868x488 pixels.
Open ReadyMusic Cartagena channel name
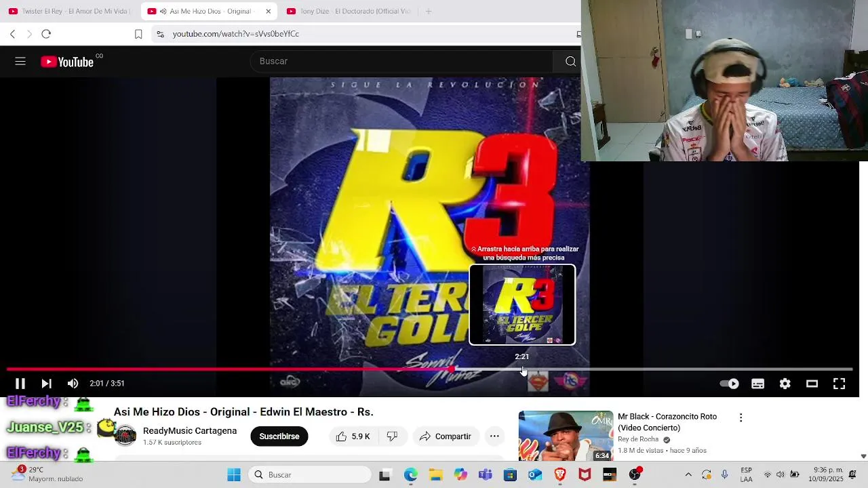point(190,431)
